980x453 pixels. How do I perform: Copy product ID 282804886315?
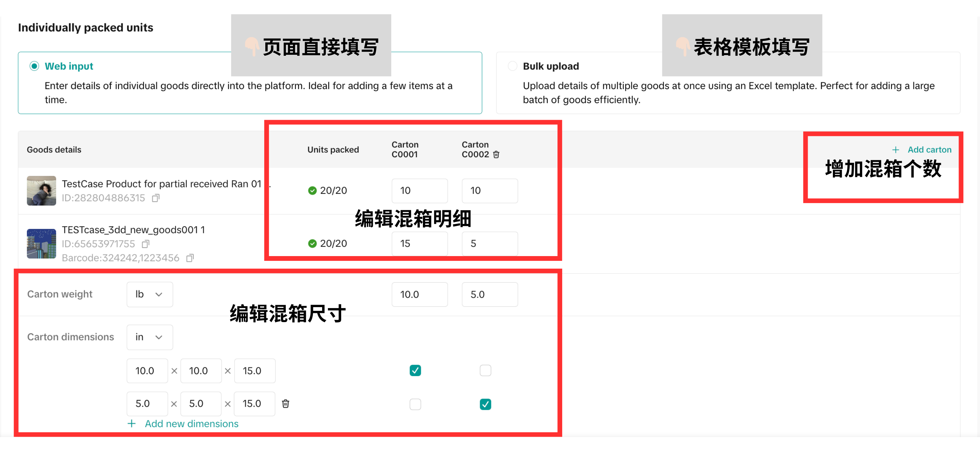coord(156,198)
